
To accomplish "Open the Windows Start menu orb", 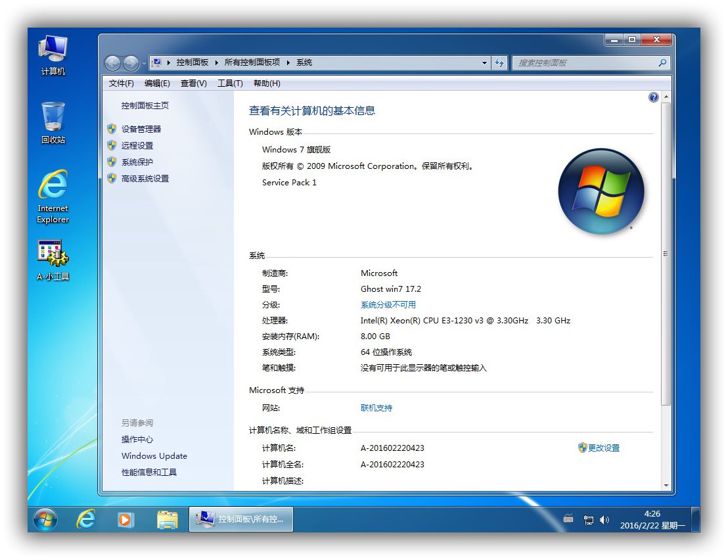I will 45,519.
